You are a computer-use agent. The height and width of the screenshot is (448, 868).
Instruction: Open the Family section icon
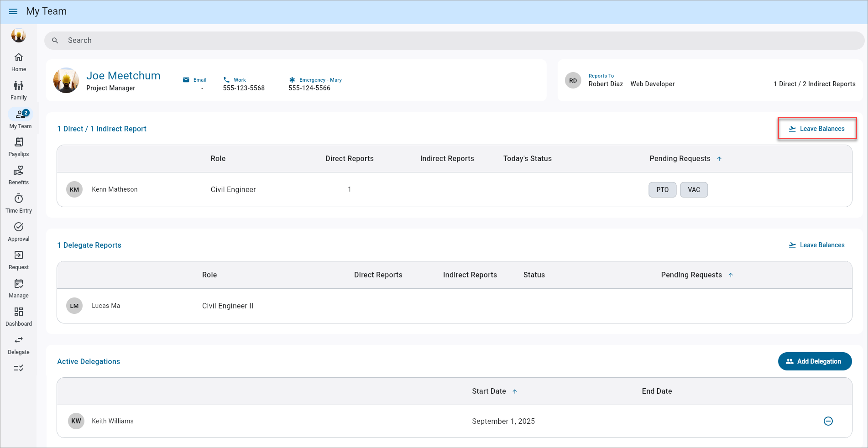click(x=19, y=86)
